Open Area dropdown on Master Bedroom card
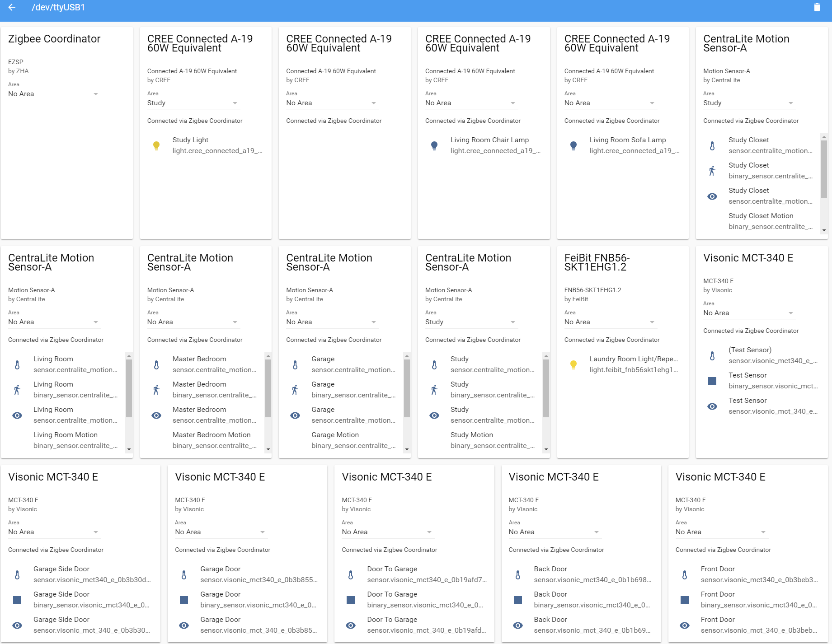The width and height of the screenshot is (832, 644). coord(193,322)
